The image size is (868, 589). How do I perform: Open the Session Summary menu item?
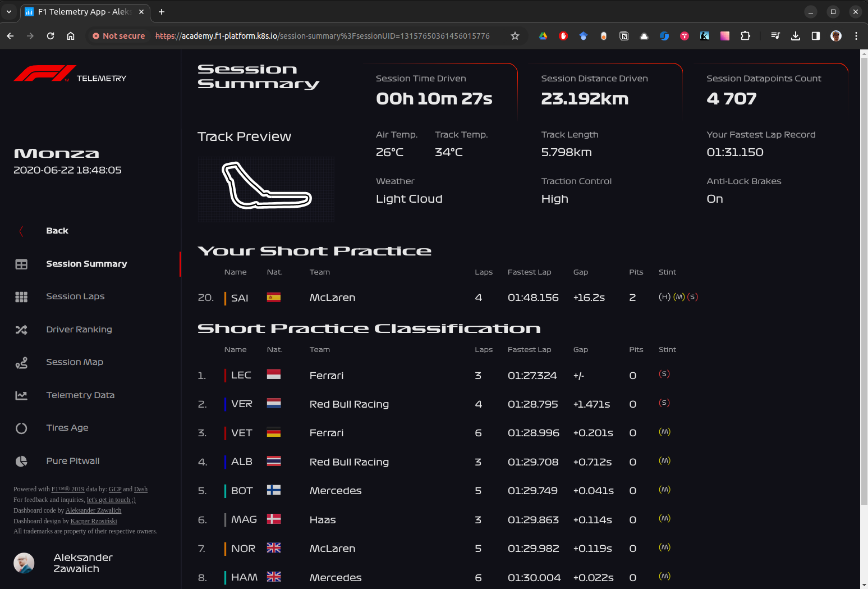86,264
